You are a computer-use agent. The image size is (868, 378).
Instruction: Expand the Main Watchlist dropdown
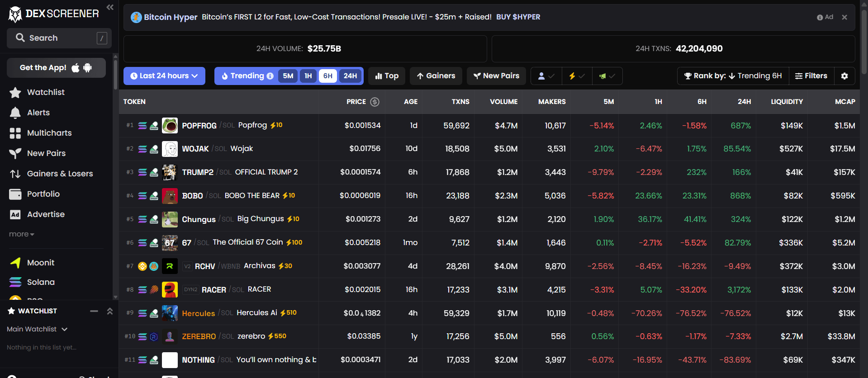click(37, 329)
